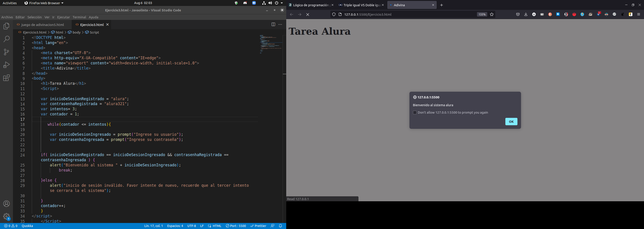Open the Editar menu

pos(20,17)
